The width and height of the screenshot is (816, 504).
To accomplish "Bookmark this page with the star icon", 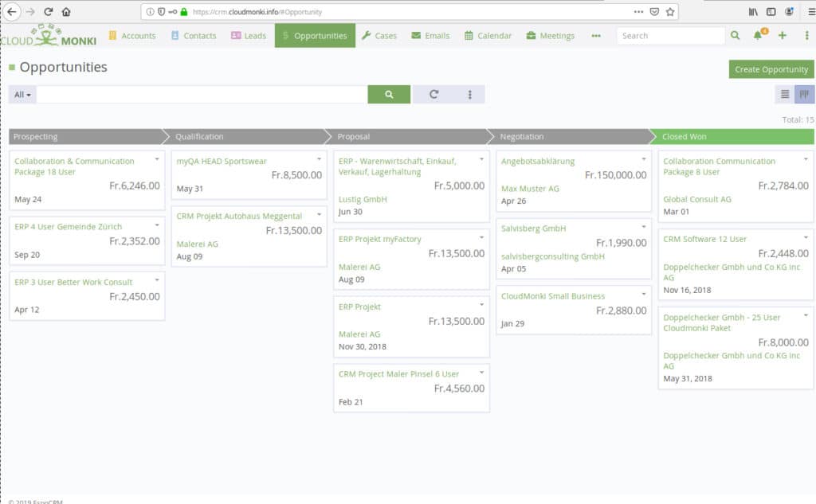I will [670, 11].
